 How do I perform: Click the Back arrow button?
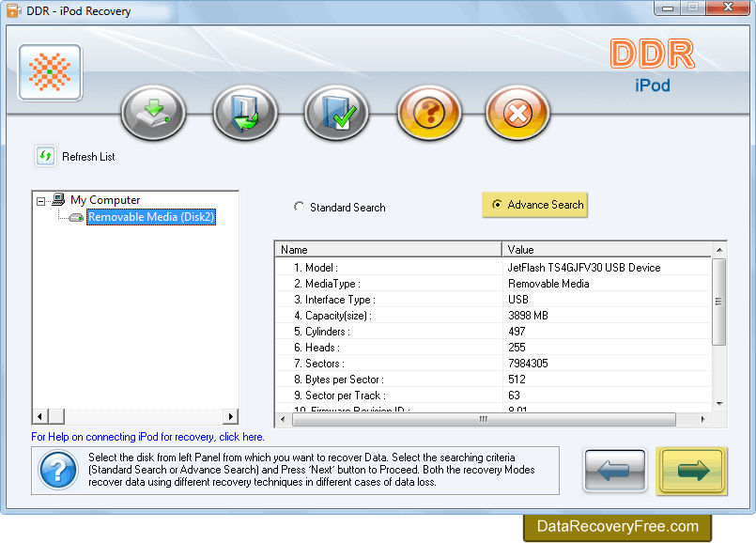click(x=615, y=470)
